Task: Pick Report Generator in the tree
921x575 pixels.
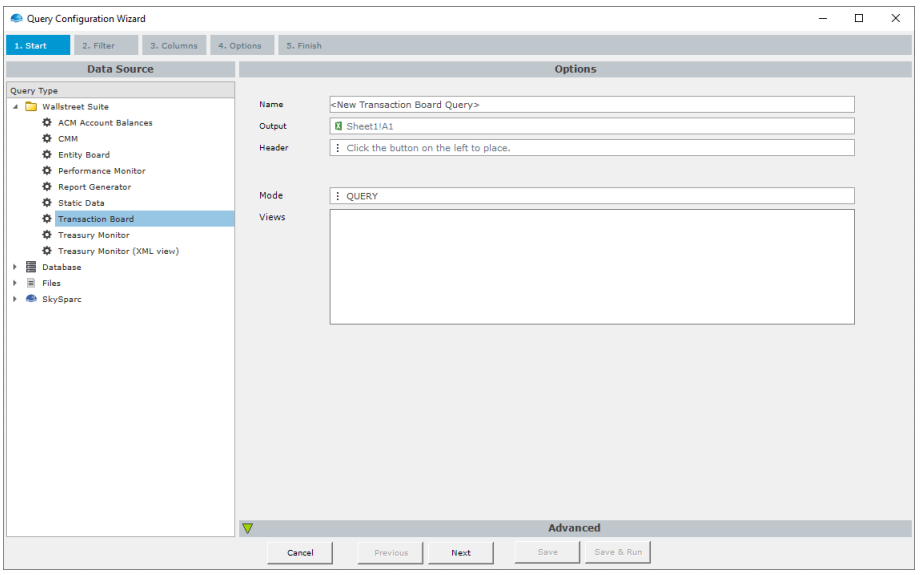Action: click(95, 187)
